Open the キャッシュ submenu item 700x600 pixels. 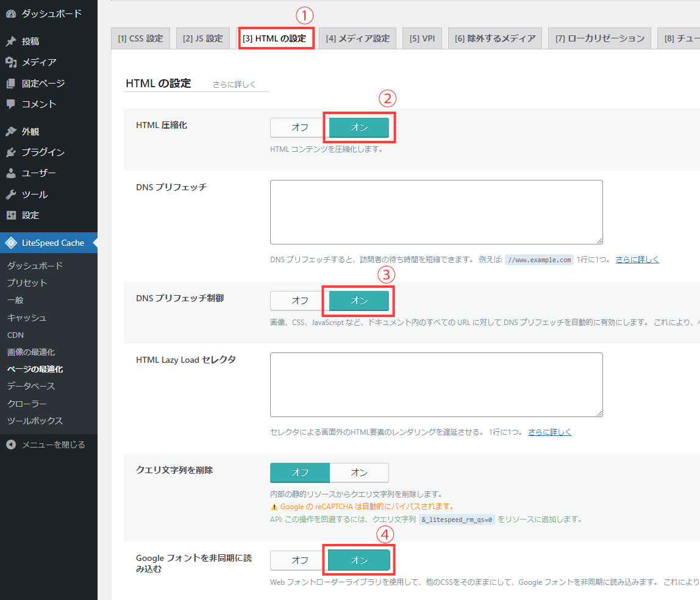[49, 318]
